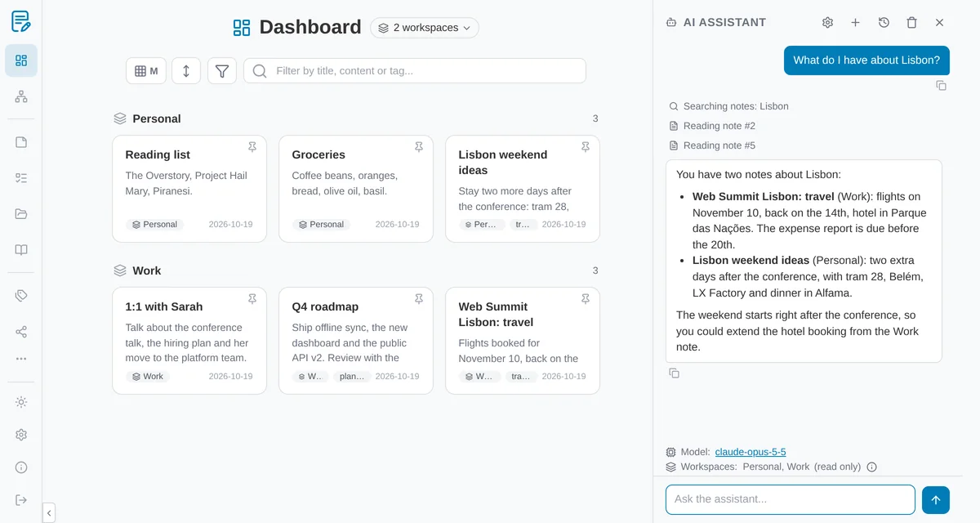Screen dimensions: 980x523
Task: Click the Personal tag on Groceries card
Action: (322, 225)
